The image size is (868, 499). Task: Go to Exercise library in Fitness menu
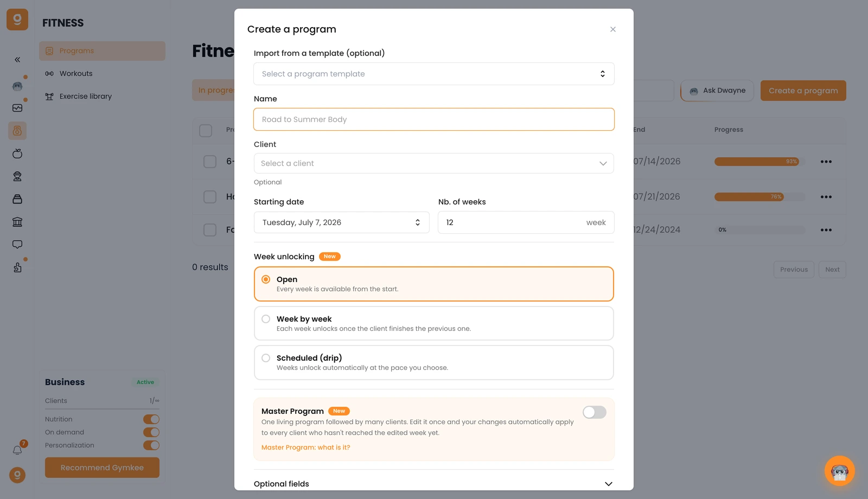pos(102,97)
